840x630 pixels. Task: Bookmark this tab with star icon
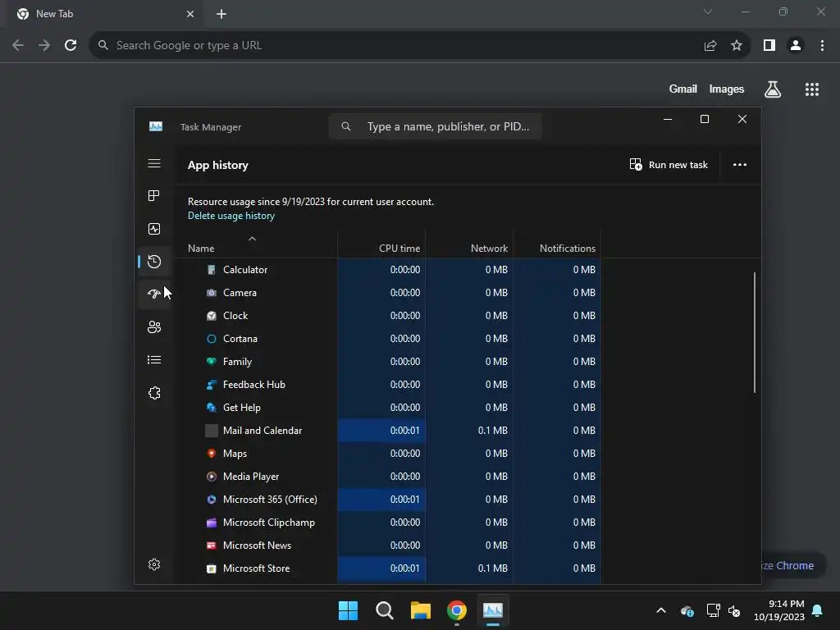tap(737, 46)
